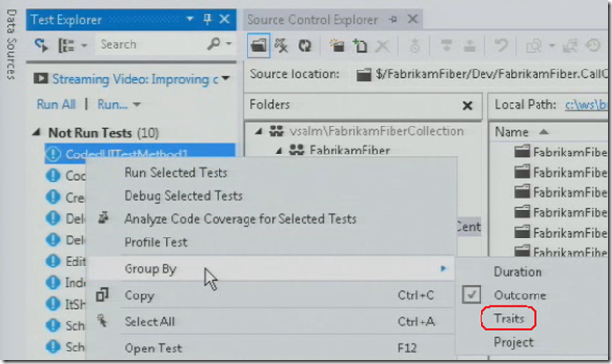612x364 pixels.
Task: Toggle the Folders pane icon in toolbar
Action: coord(258,45)
